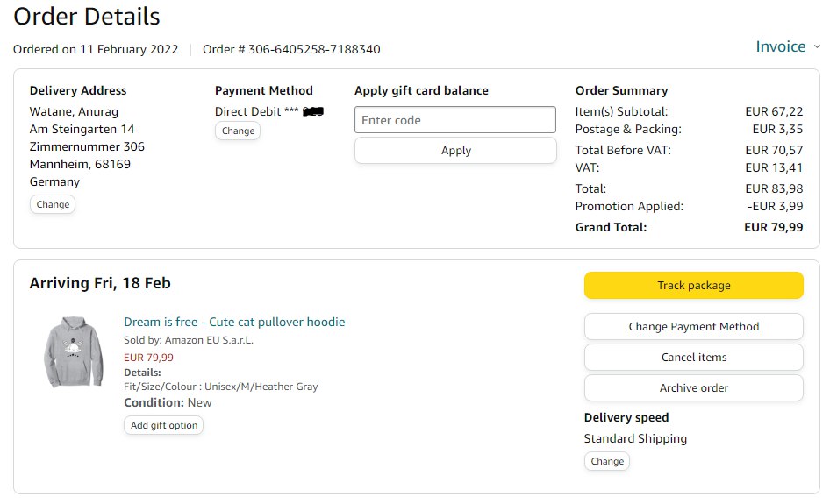Image resolution: width=837 pixels, height=504 pixels.
Task: Click the Archive order button
Action: click(693, 387)
